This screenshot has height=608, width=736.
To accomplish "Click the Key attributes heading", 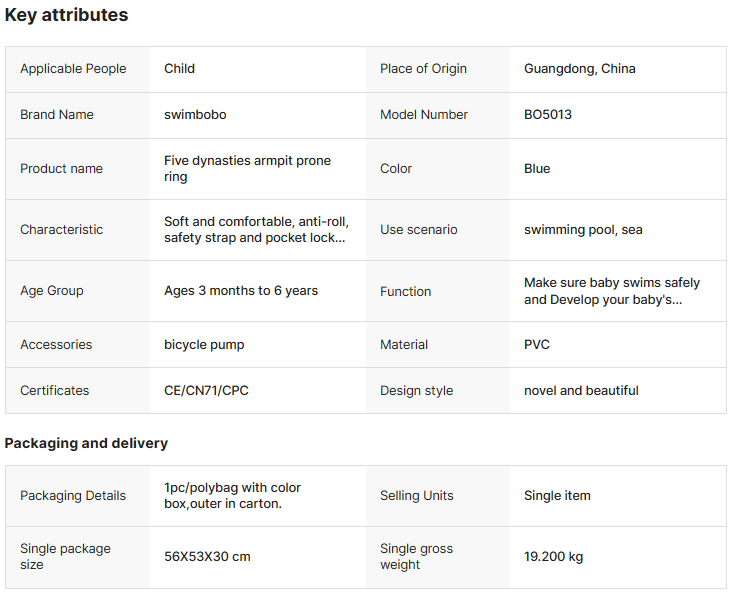I will coord(66,15).
